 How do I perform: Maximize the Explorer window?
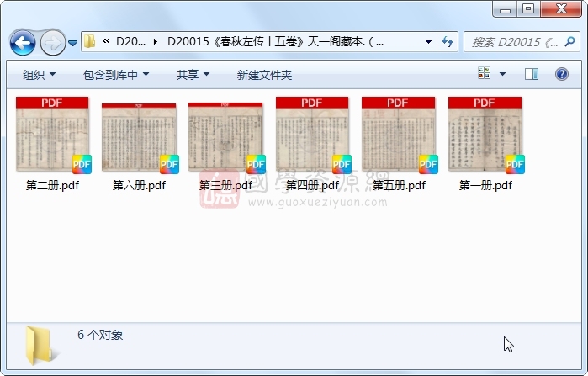(x=529, y=9)
